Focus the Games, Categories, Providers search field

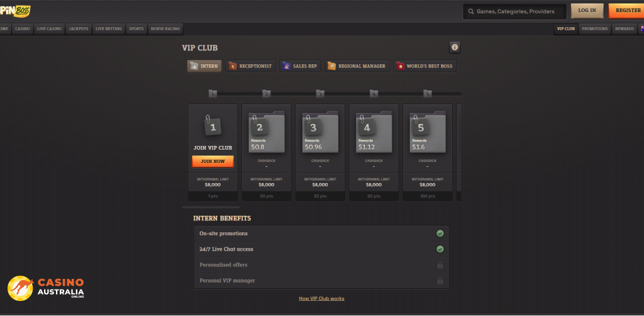click(x=514, y=11)
